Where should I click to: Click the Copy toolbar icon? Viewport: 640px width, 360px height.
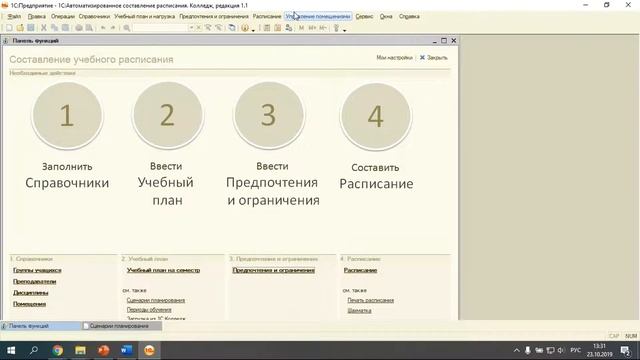pos(54,28)
